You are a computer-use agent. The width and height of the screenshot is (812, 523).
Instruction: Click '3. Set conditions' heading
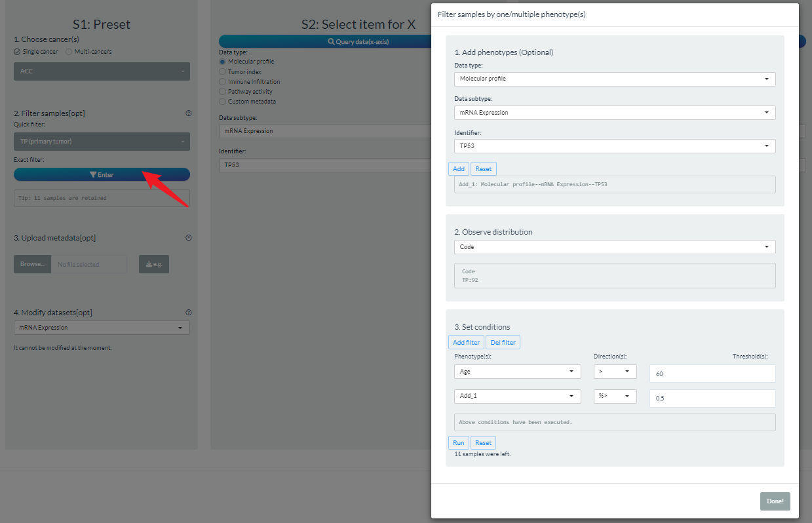[482, 327]
